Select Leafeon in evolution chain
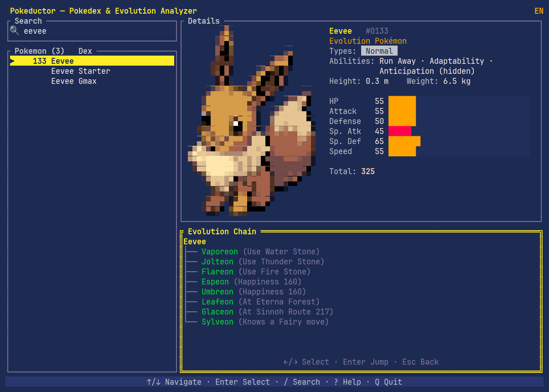Image resolution: width=549 pixels, height=392 pixels. pyautogui.click(x=218, y=302)
